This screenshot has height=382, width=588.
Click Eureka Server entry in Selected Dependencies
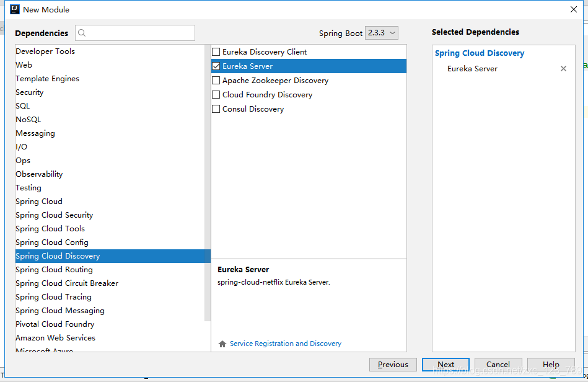click(472, 69)
